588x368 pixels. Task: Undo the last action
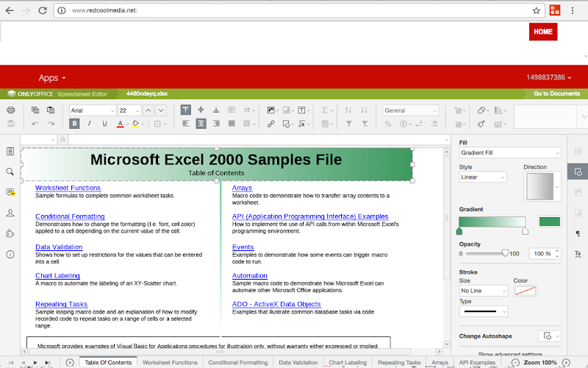click(35, 124)
